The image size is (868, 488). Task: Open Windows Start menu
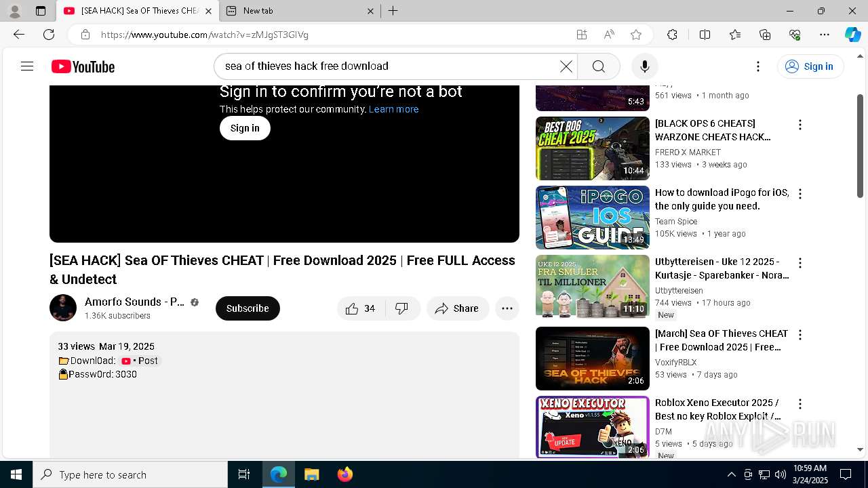[x=16, y=474]
